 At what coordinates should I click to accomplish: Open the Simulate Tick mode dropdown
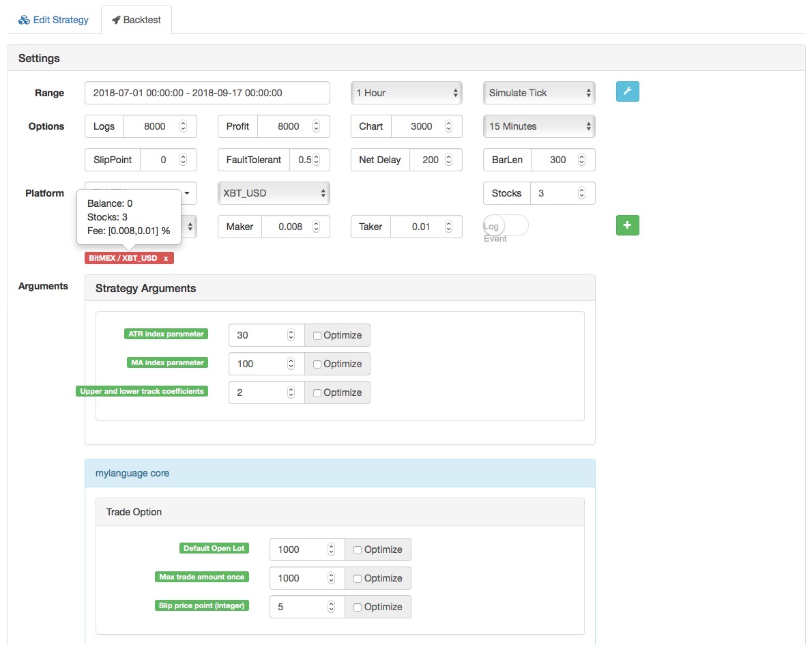click(539, 93)
